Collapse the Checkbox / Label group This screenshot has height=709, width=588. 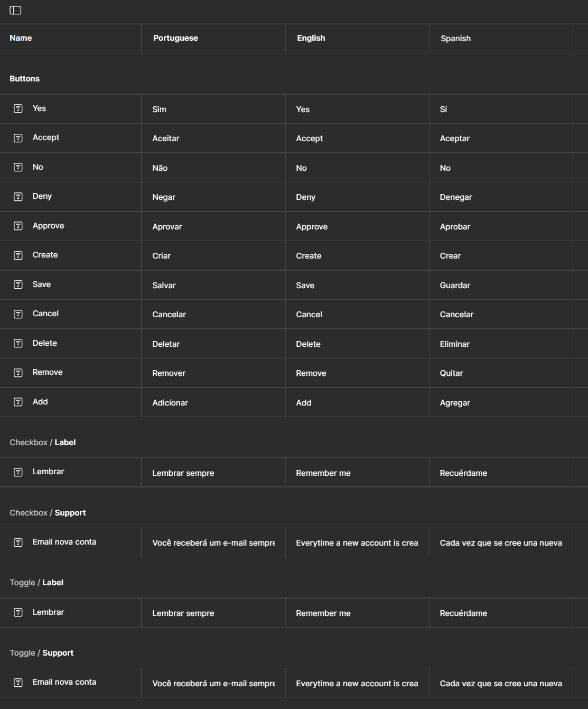[43, 443]
